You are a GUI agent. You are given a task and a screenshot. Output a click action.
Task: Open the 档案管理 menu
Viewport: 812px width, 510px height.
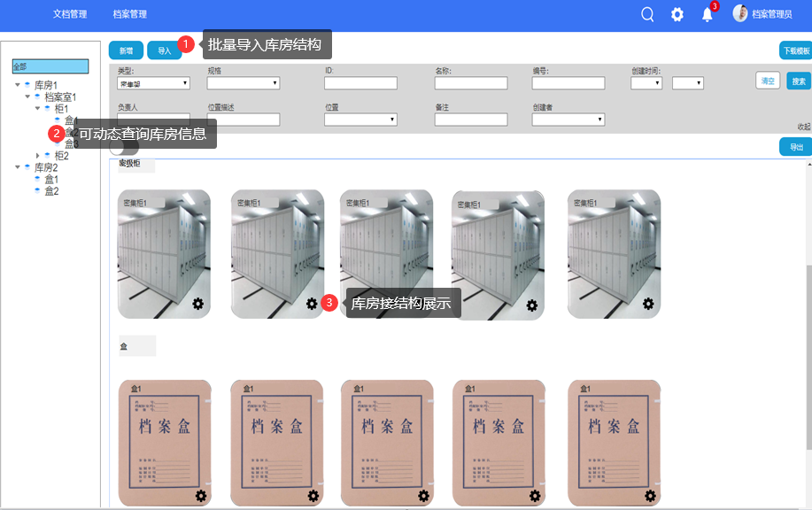pyautogui.click(x=130, y=14)
